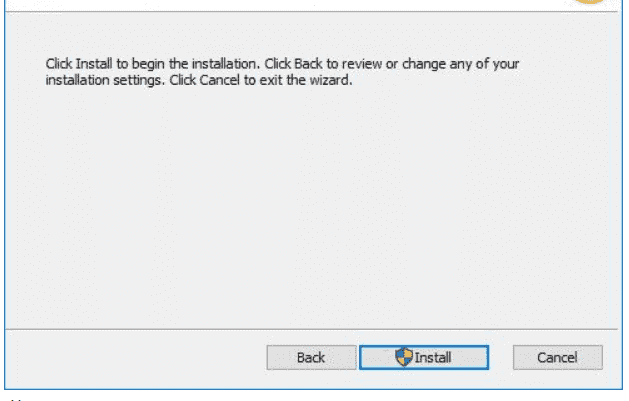
Task: Click the words 'any of your' in text
Action: [x=484, y=64]
